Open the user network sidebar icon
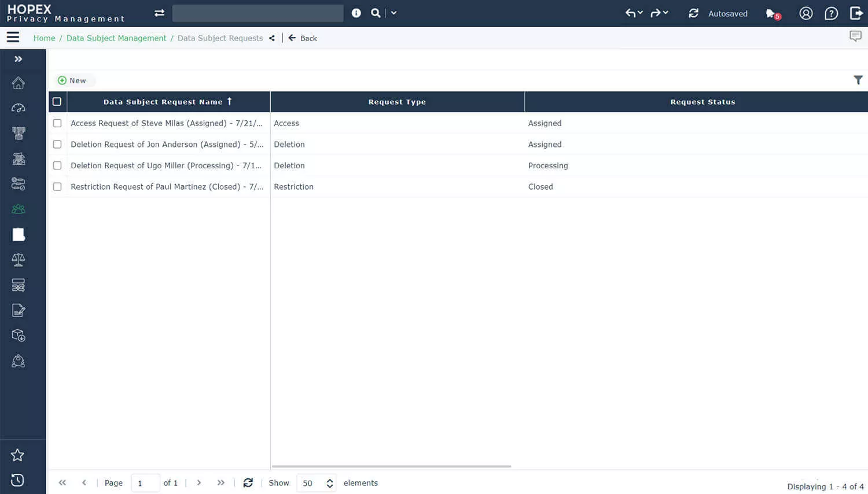The width and height of the screenshot is (868, 494). click(19, 361)
